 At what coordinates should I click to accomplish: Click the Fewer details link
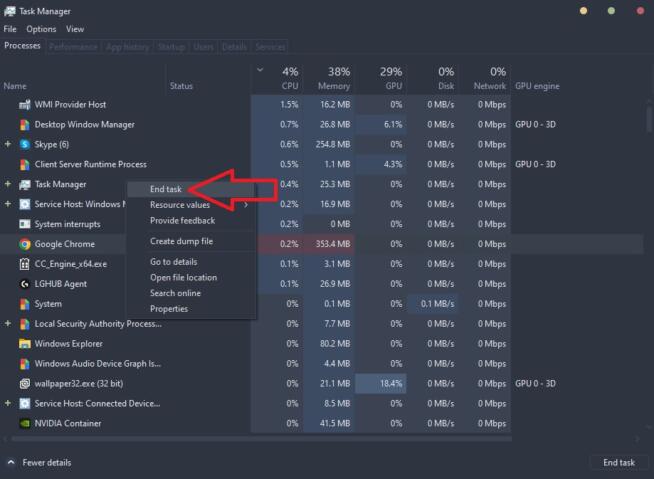(47, 462)
